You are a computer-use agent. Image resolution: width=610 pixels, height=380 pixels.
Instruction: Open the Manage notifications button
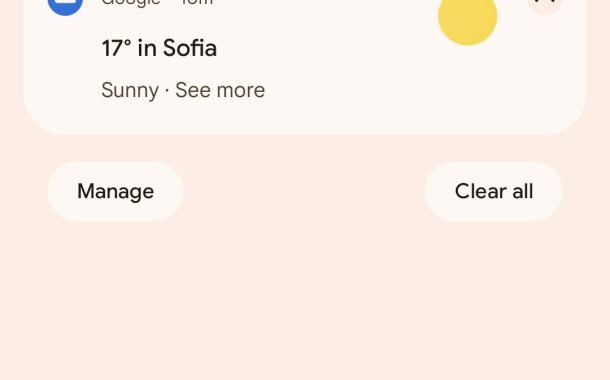pyautogui.click(x=116, y=191)
